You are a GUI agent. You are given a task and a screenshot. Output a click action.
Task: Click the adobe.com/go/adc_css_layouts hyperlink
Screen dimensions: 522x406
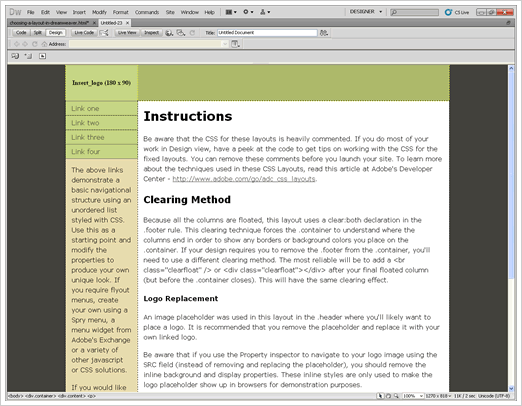[x=244, y=179]
